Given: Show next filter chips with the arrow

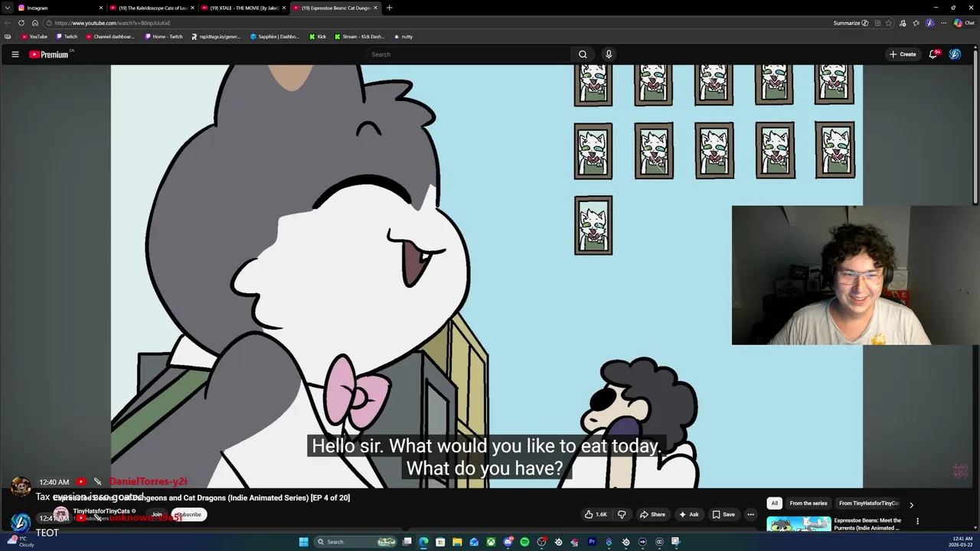Looking at the screenshot, I should 911,504.
